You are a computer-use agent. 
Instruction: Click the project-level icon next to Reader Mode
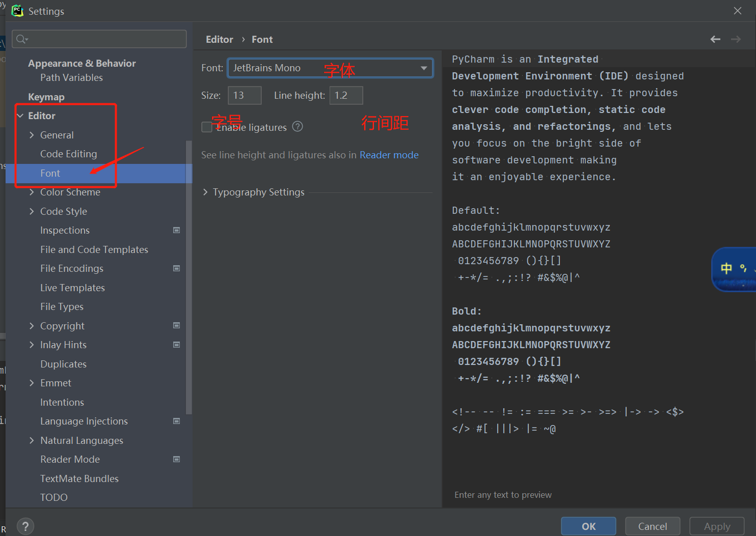[x=177, y=459]
